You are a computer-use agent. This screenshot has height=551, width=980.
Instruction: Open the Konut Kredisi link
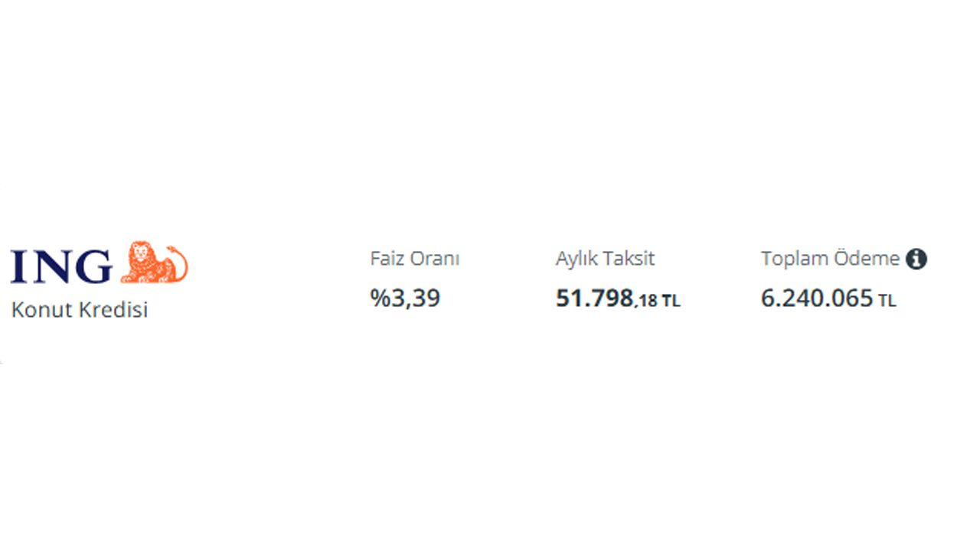coord(79,310)
